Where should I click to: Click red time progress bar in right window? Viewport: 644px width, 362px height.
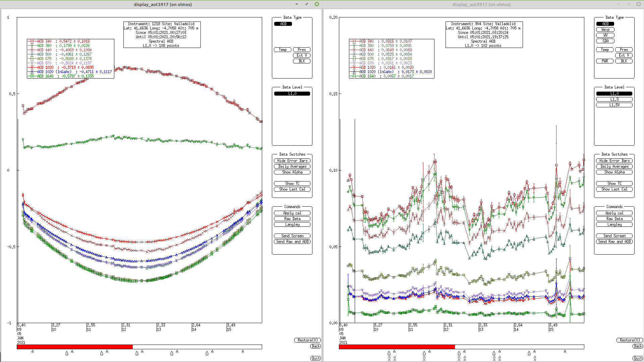pyautogui.click(x=397, y=347)
